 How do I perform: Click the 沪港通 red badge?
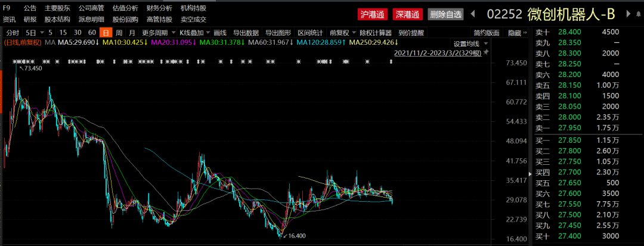click(x=373, y=14)
